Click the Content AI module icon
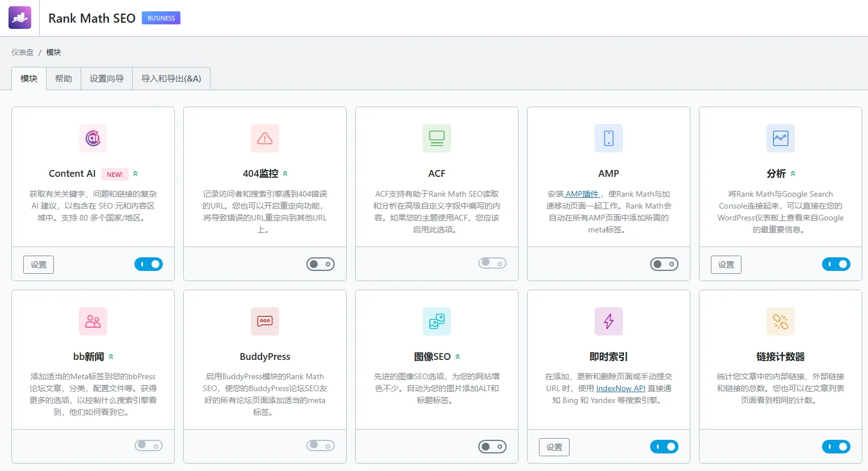 tap(92, 138)
